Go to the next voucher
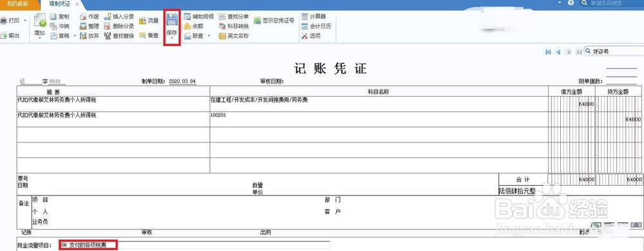The image size is (644, 251). coord(569,52)
